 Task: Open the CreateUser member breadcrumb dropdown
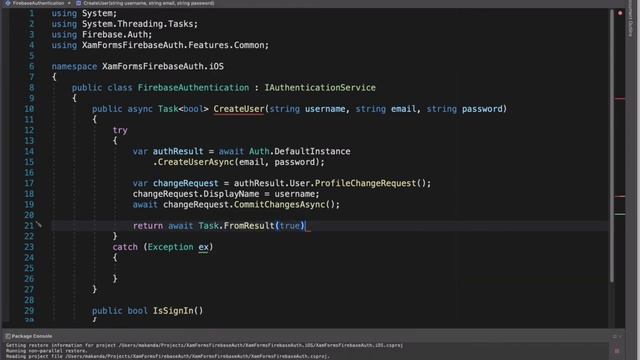[146, 3]
